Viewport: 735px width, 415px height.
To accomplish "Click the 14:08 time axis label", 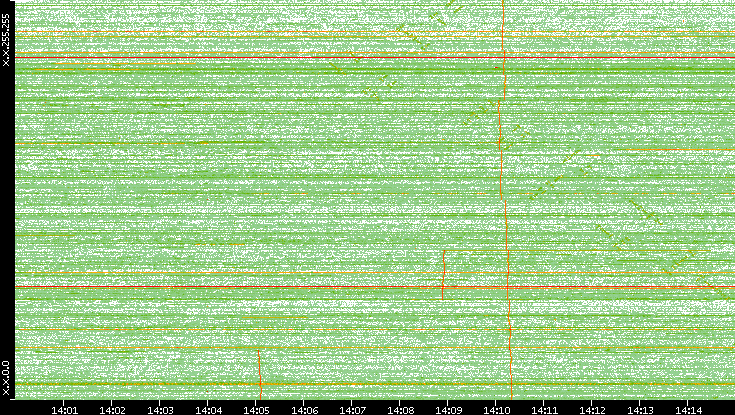I will tap(400, 411).
